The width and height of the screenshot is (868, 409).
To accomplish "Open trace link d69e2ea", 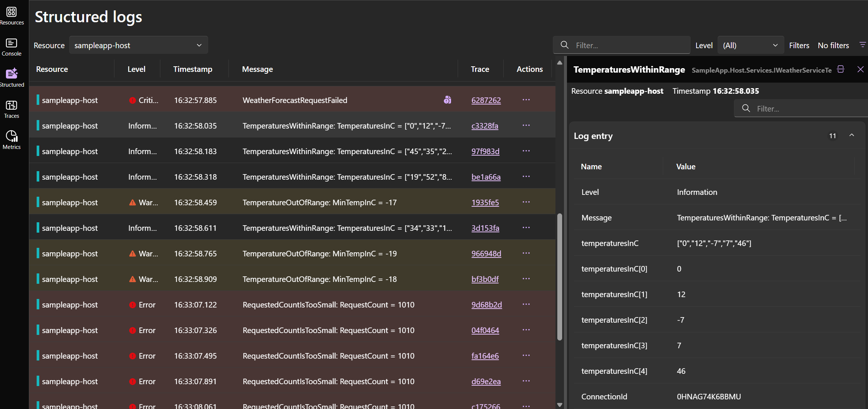I will click(486, 381).
